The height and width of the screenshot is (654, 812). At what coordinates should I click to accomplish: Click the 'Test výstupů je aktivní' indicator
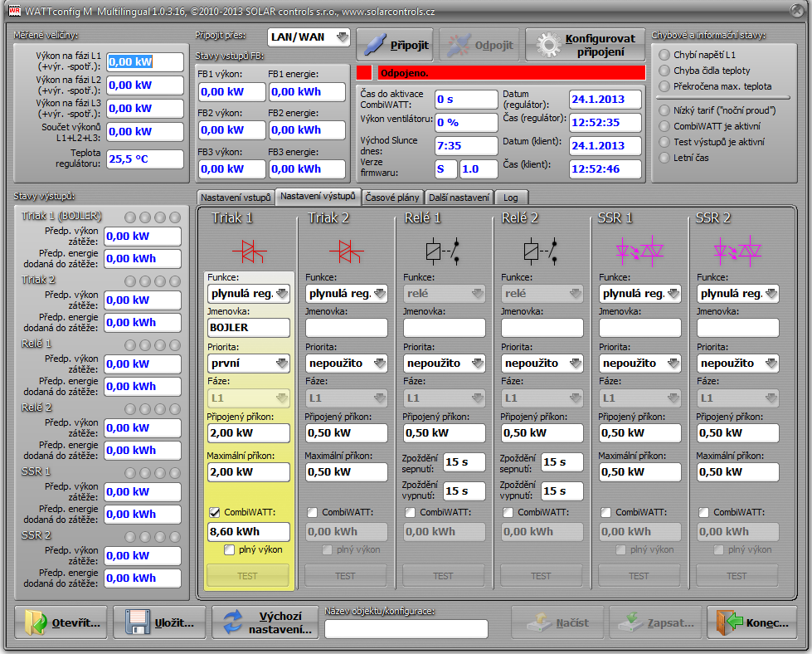point(664,142)
